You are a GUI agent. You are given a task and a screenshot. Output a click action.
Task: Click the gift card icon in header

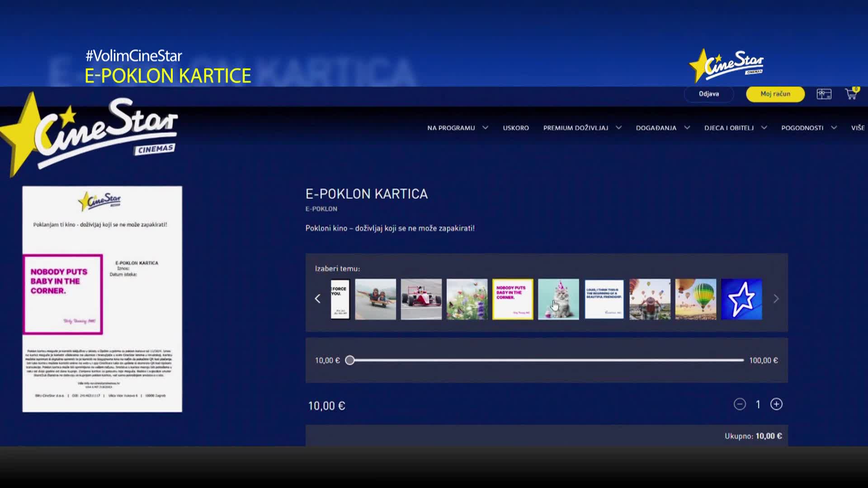tap(824, 94)
